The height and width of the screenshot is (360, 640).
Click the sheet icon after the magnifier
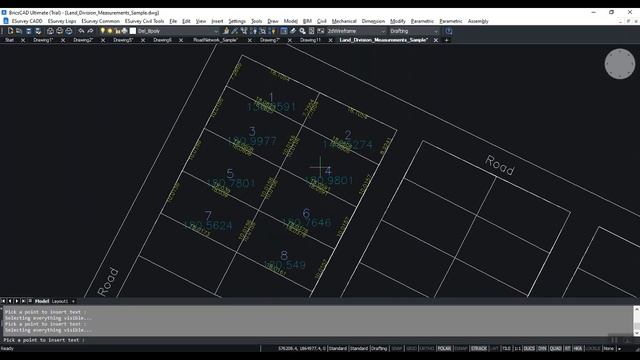311,31
